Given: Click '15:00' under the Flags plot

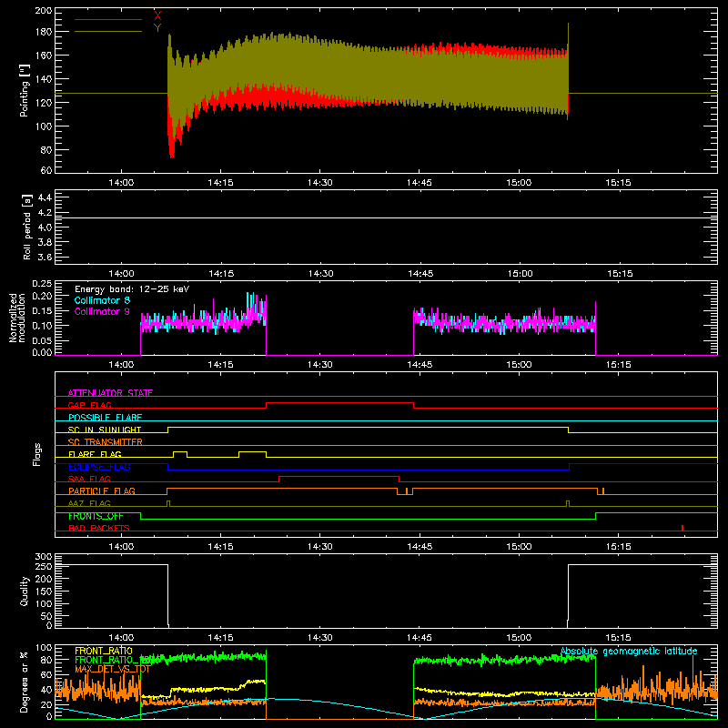Looking at the screenshot, I should pos(519,547).
